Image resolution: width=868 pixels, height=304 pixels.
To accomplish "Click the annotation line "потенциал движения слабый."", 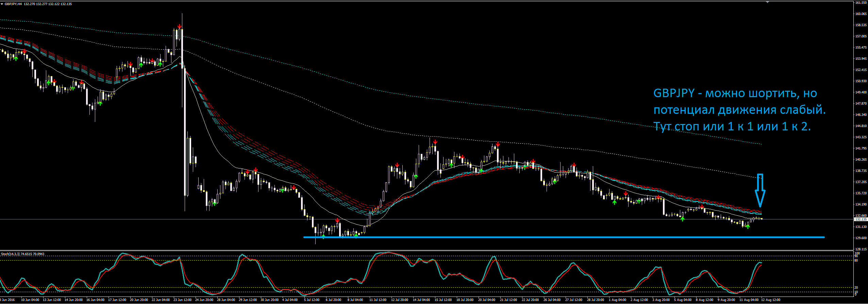I will [739, 110].
